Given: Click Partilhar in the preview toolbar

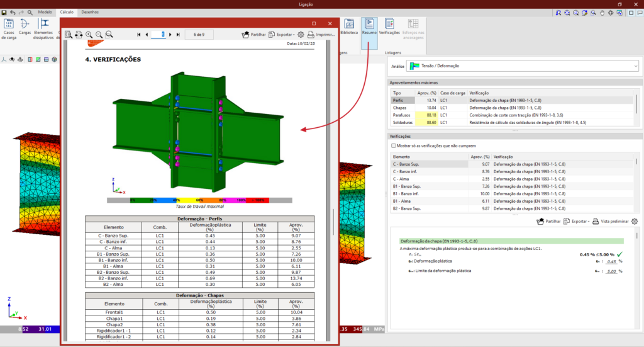Looking at the screenshot, I should coord(254,34).
